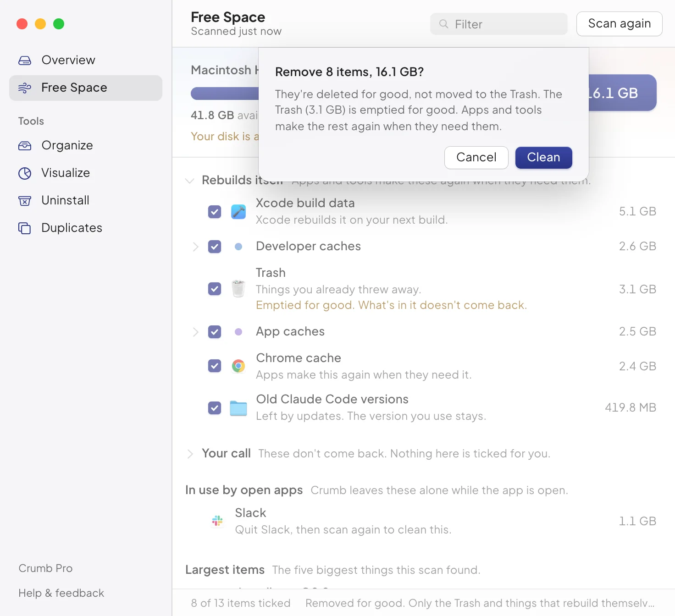675x616 pixels.
Task: Click the Xcode hammer icon
Action: pyautogui.click(x=238, y=212)
